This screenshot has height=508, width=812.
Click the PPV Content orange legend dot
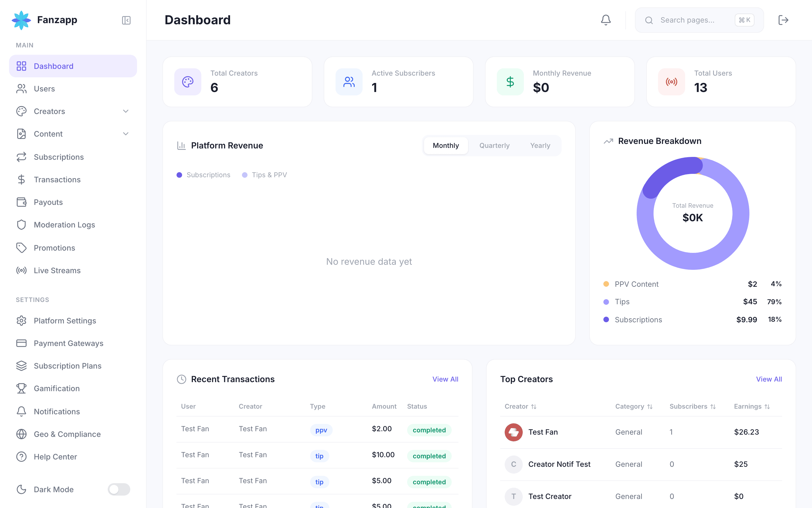pyautogui.click(x=606, y=284)
